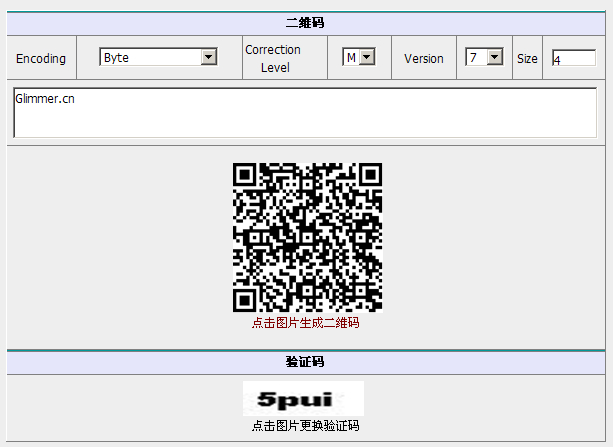The width and height of the screenshot is (613, 447).
Task: Click the Glimmer.cn text area
Action: point(305,113)
